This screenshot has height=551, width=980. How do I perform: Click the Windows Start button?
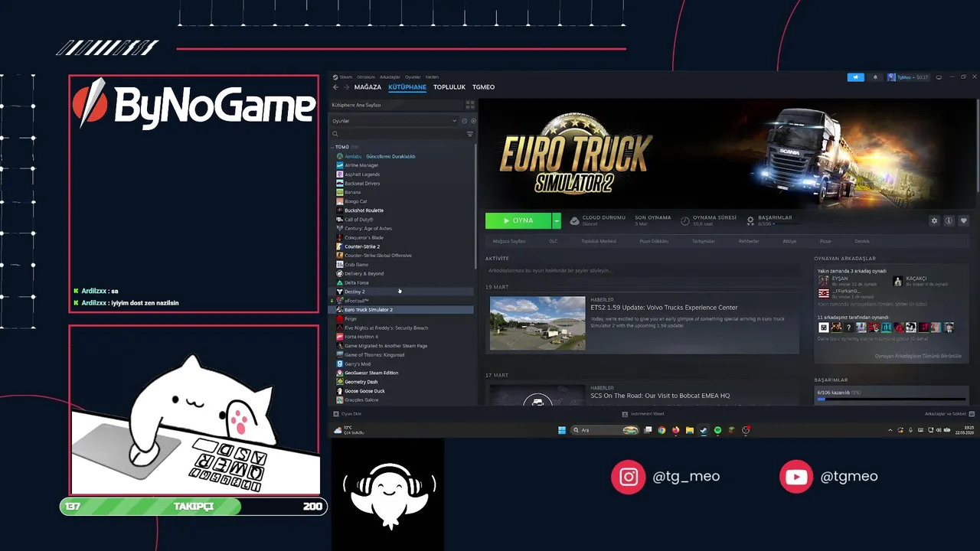561,430
